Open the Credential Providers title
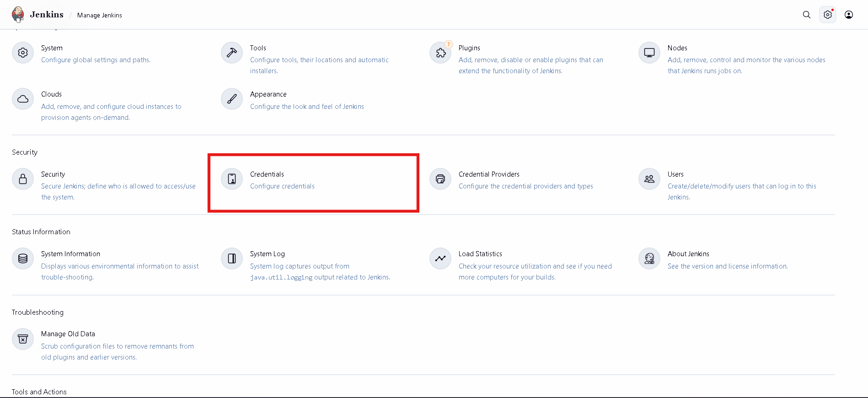The height and width of the screenshot is (398, 868). tap(489, 174)
